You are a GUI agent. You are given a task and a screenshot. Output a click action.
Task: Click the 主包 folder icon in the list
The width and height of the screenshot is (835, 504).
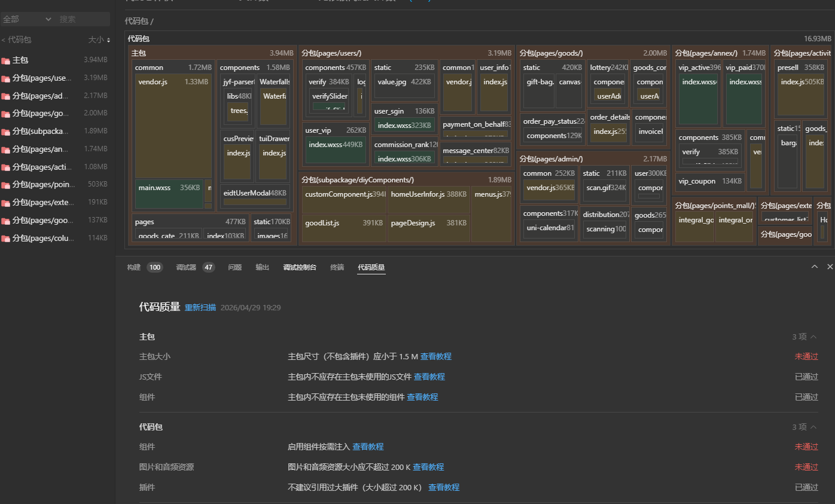(x=6, y=60)
